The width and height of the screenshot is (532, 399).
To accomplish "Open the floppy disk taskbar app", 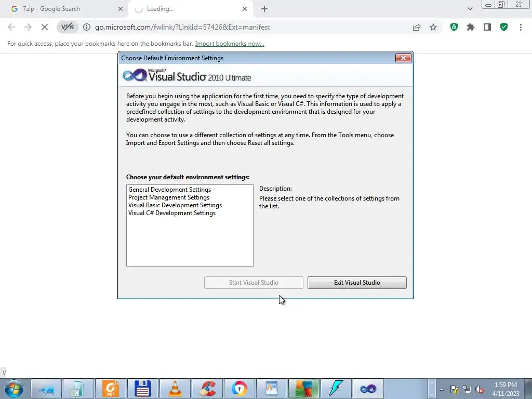I will pos(143,389).
